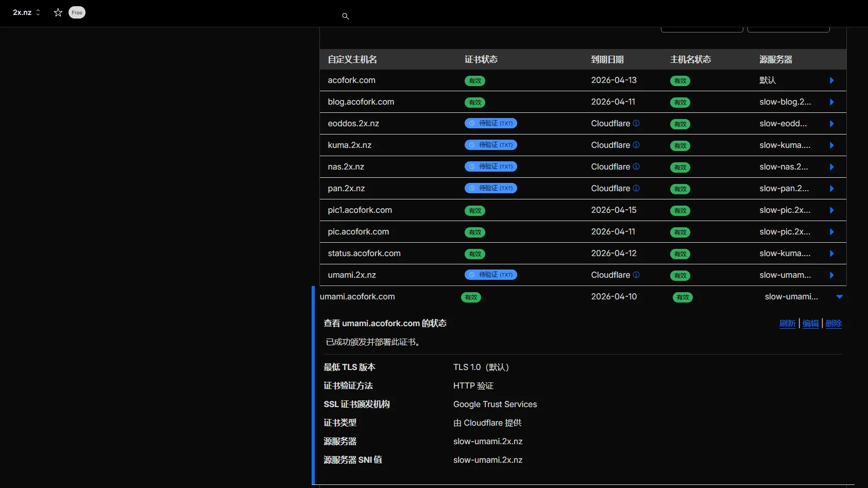Click the 刷新 refresh link
This screenshot has width=868, height=488.
[x=787, y=324]
